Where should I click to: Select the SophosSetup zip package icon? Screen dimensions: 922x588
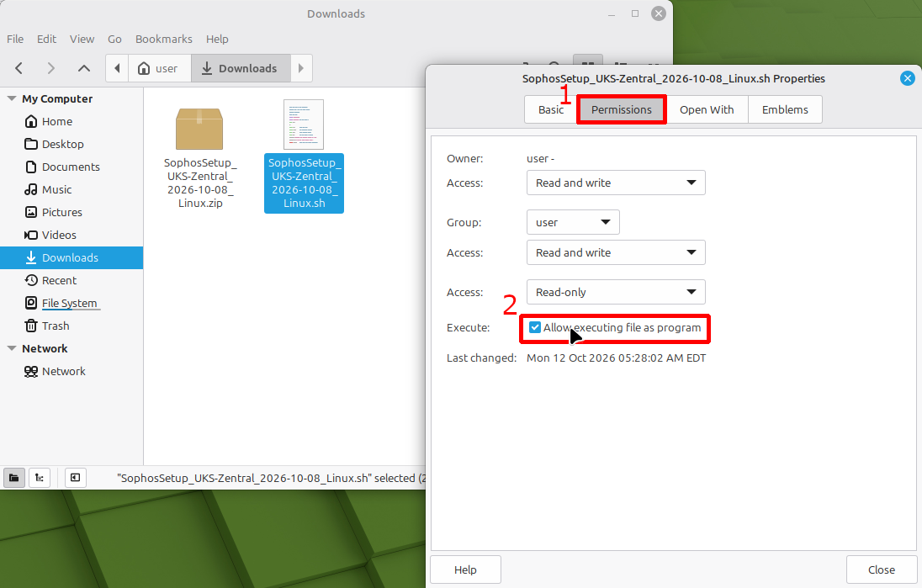coord(199,129)
